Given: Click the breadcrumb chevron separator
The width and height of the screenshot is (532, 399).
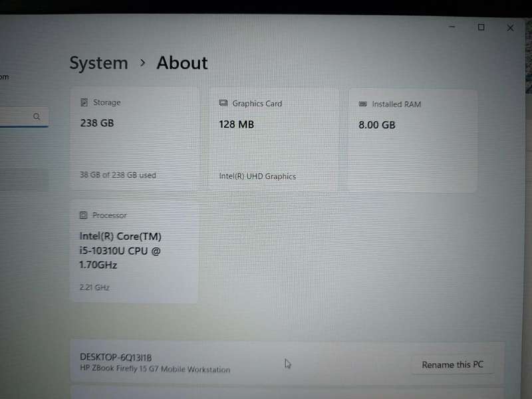Looking at the screenshot, I should click(143, 63).
